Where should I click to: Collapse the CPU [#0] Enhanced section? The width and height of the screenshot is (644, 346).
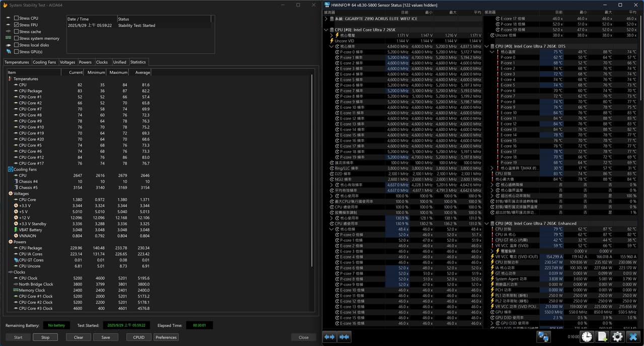click(487, 224)
